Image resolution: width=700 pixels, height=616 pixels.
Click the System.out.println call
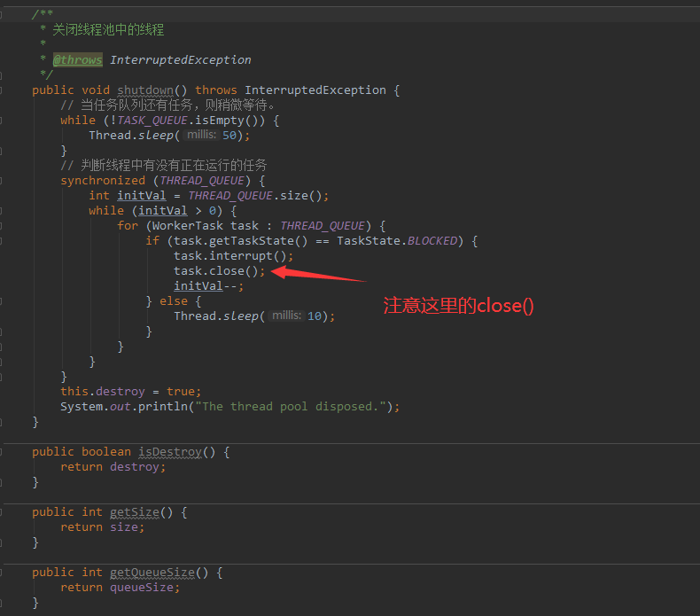229,407
